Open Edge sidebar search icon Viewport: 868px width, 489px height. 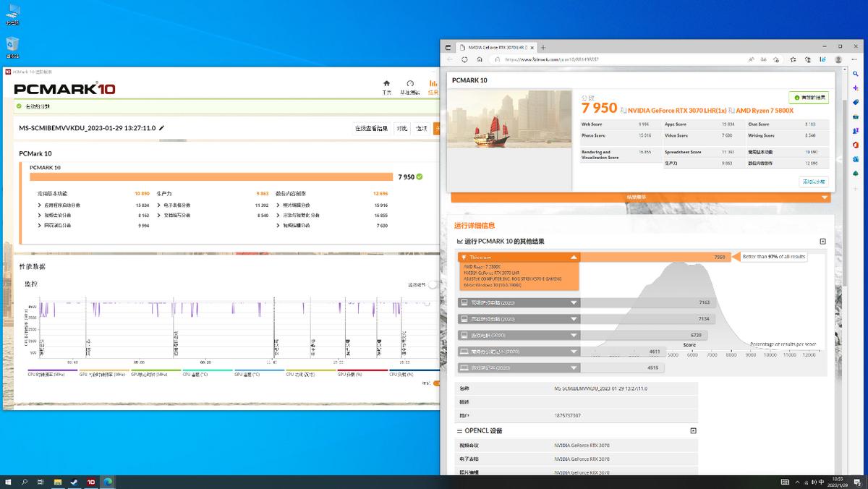pos(856,73)
